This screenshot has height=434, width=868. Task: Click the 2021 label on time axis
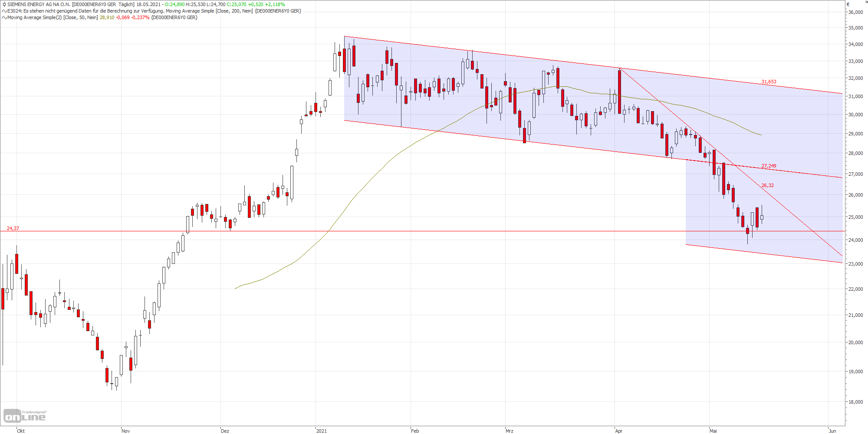click(322, 431)
